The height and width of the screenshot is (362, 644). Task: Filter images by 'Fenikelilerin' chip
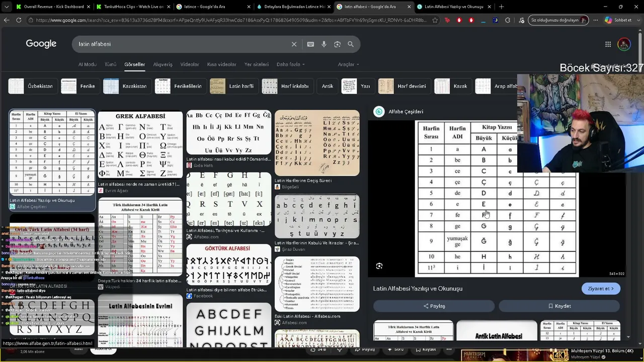pyautogui.click(x=179, y=86)
